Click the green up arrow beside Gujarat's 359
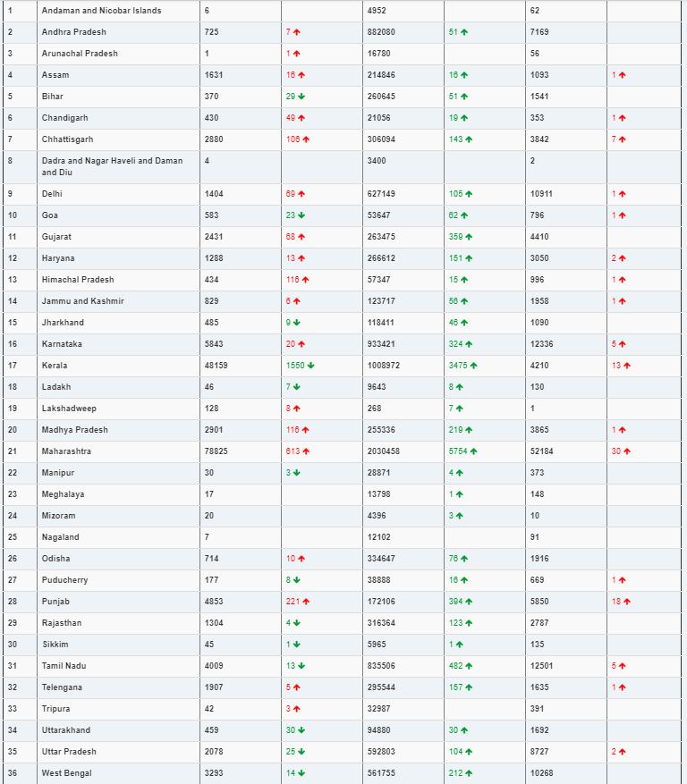Image resolution: width=687 pixels, height=784 pixels. (469, 237)
